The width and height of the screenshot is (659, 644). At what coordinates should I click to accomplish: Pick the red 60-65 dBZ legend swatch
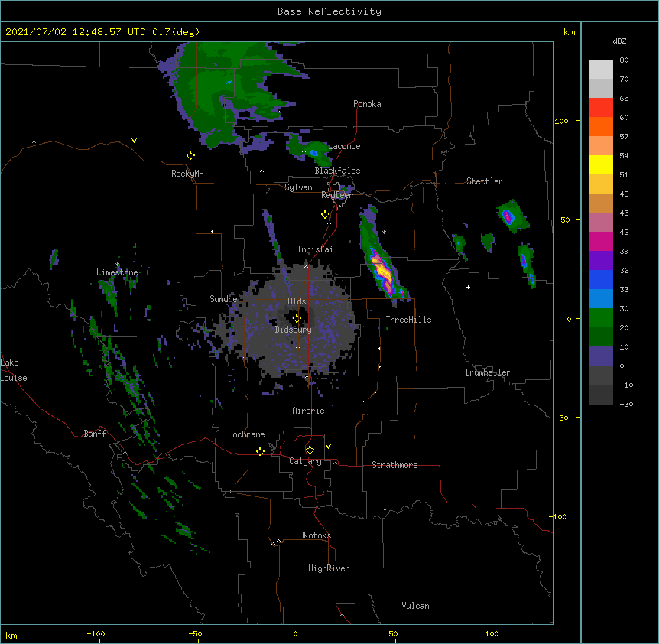point(601,108)
